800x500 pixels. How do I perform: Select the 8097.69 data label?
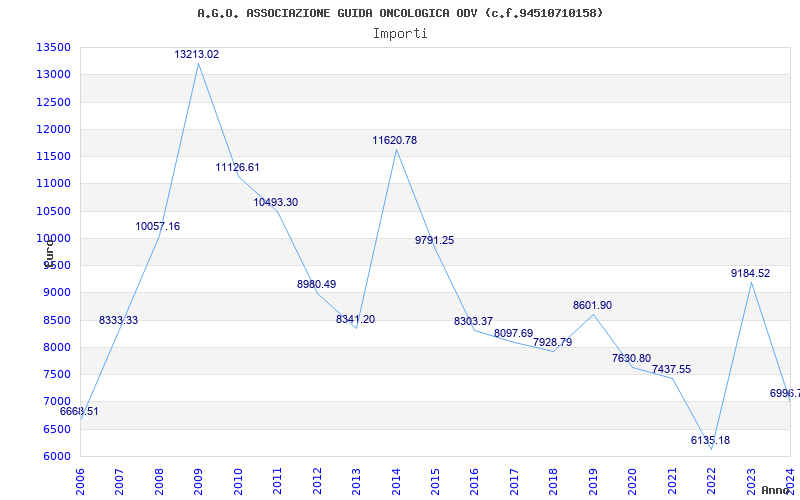[513, 334]
